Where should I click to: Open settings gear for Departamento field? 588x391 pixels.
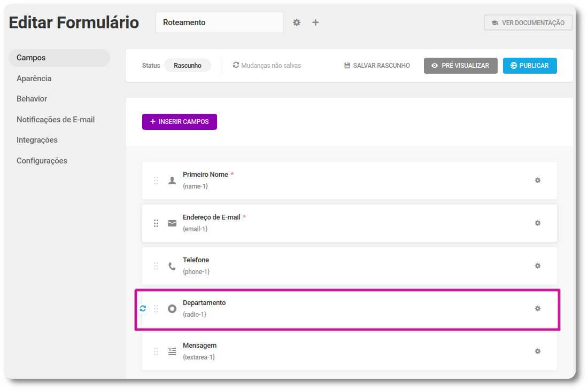point(537,309)
